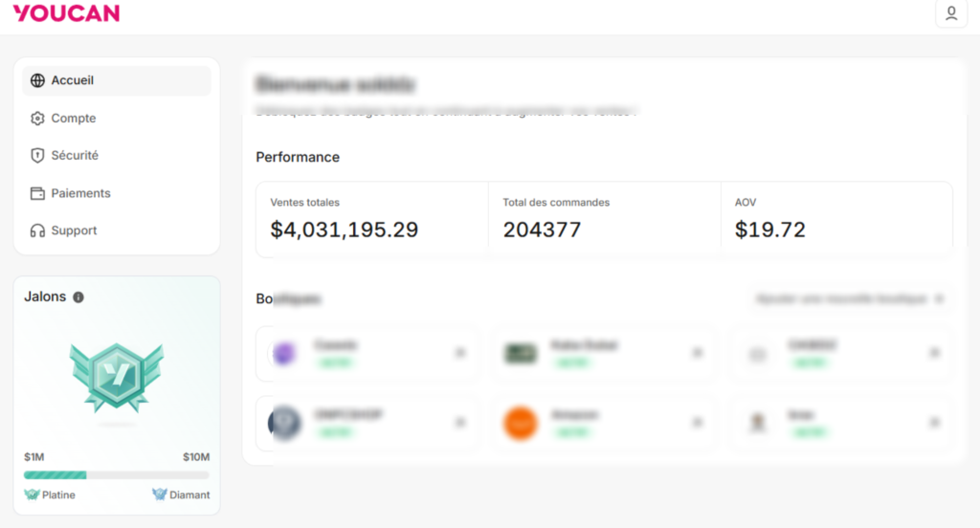Click the Paiements wallet icon

(x=37, y=193)
